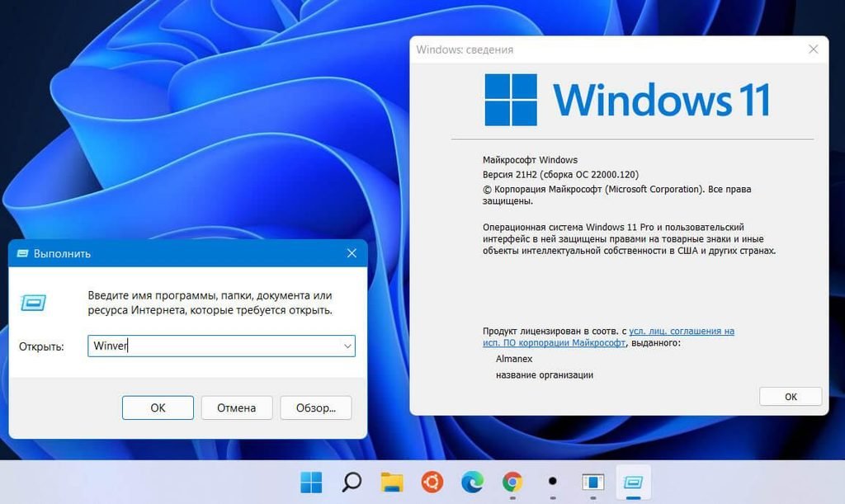
Task: Select the Run dialog taskbar icon
Action: 633,482
